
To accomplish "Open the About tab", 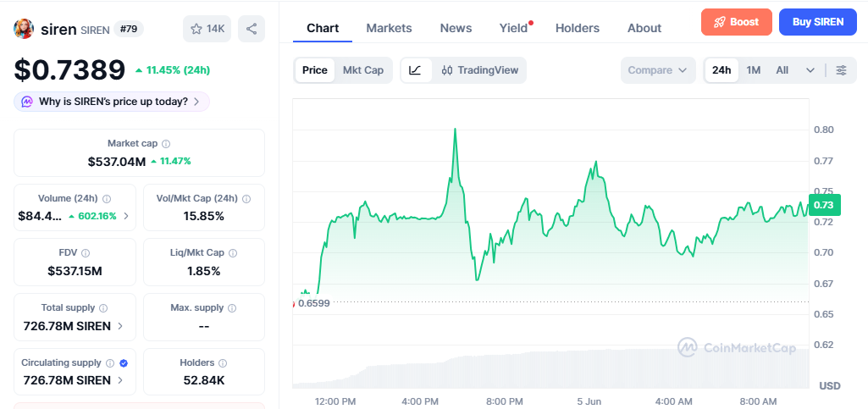I will (x=644, y=28).
